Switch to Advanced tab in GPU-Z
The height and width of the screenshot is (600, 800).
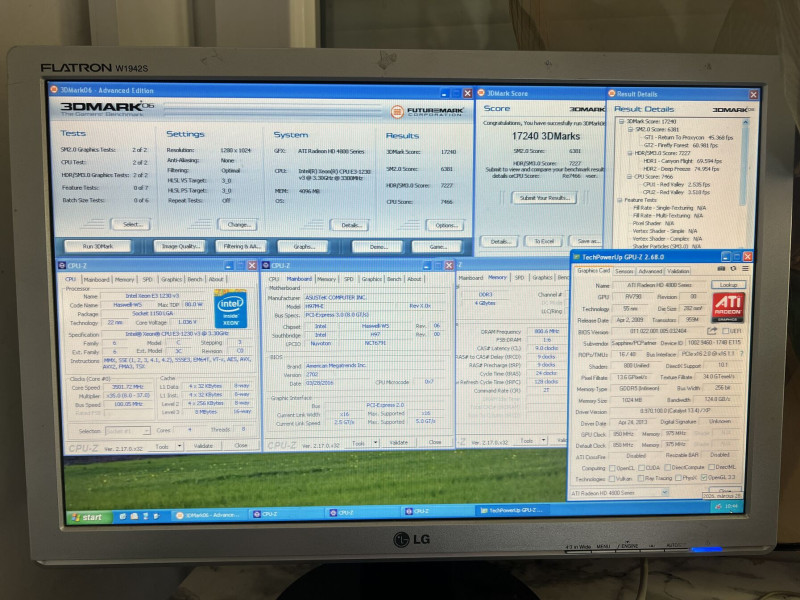[x=650, y=271]
